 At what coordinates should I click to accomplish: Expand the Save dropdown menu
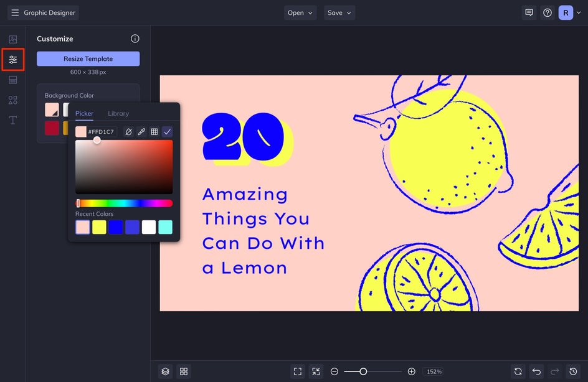pyautogui.click(x=339, y=12)
